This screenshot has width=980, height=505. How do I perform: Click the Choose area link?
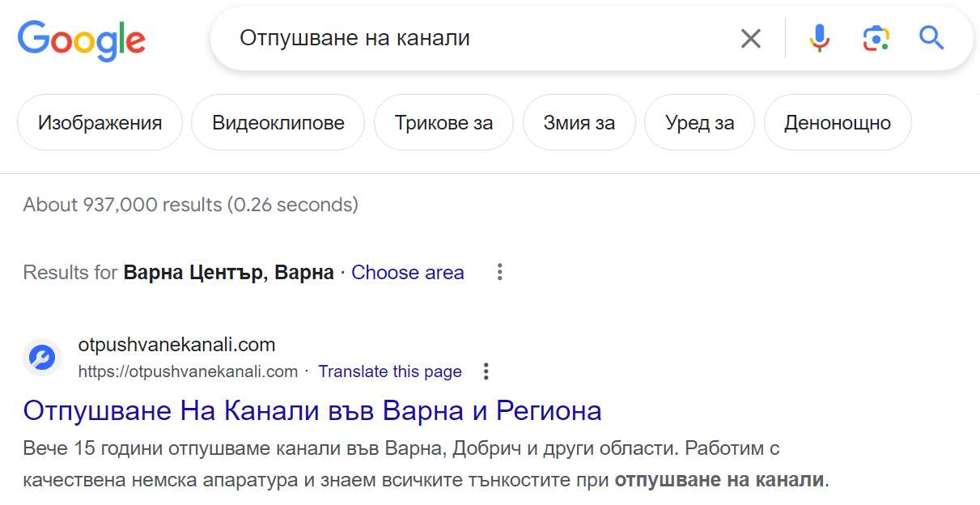[x=408, y=273]
